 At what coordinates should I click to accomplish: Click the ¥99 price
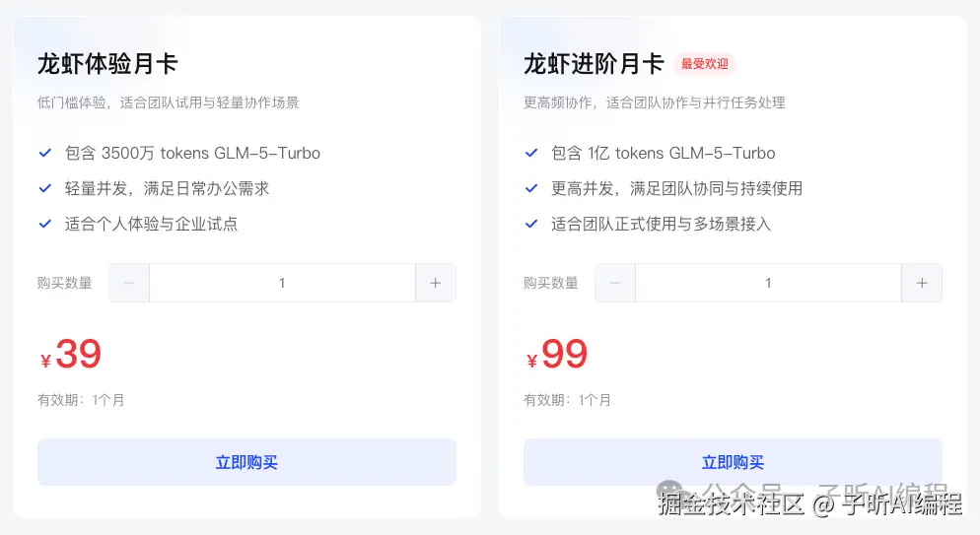[558, 355]
